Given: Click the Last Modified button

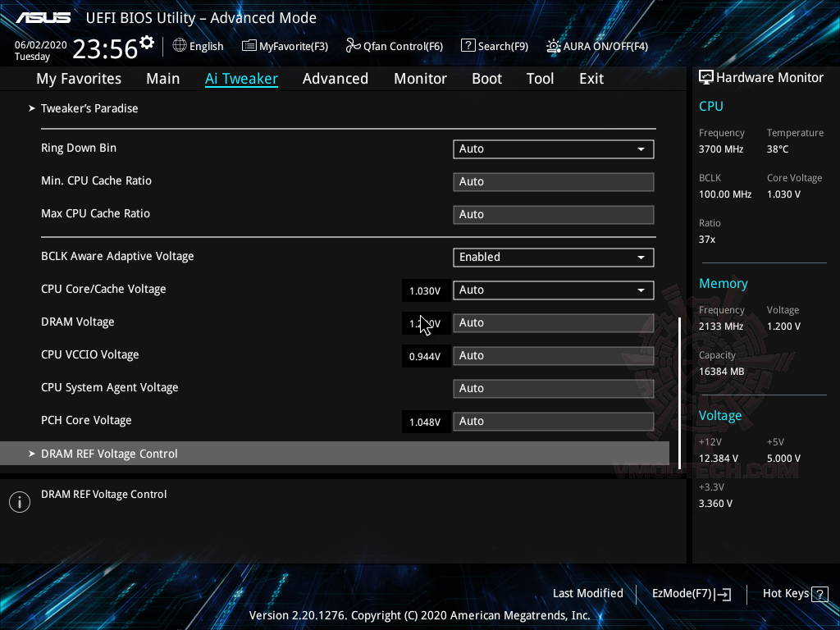Looking at the screenshot, I should pos(588,593).
